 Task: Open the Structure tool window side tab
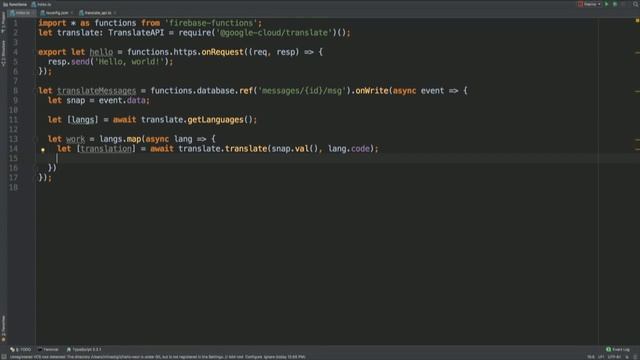pyautogui.click(x=3, y=53)
